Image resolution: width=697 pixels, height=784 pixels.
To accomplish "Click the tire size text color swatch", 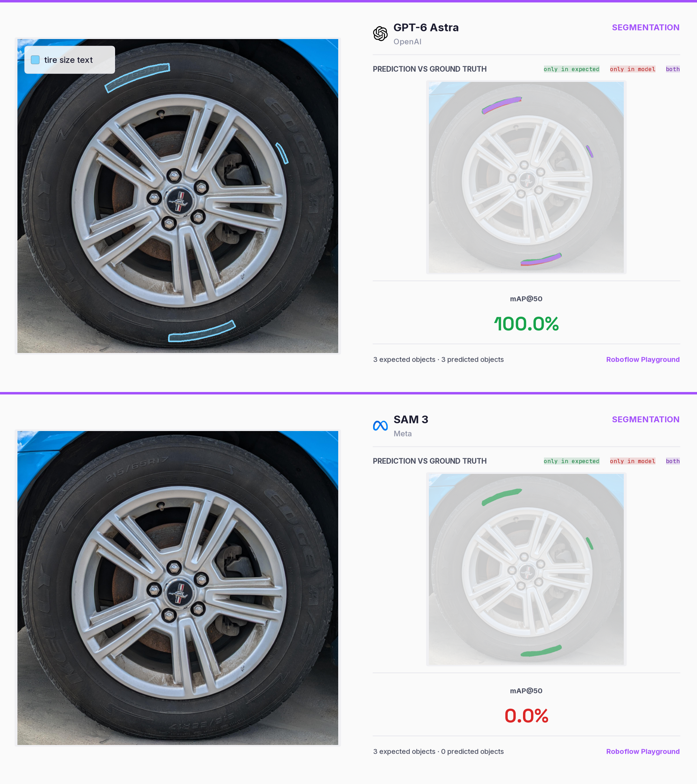I will [x=35, y=60].
